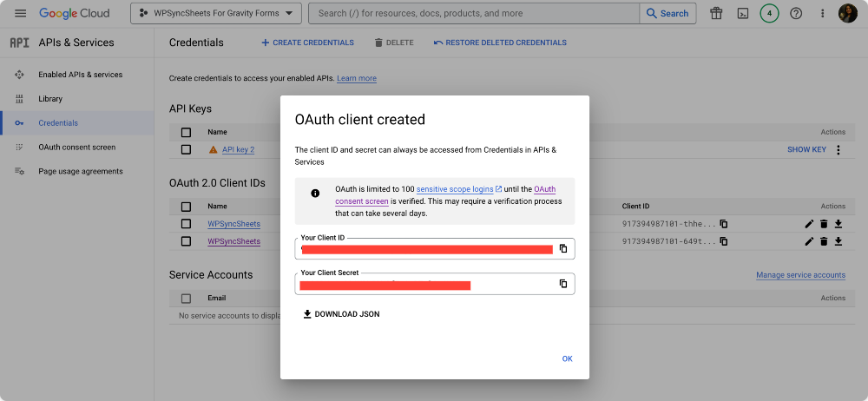The image size is (868, 401).
Task: Open the main navigation hamburger menu
Action: pyautogui.click(x=21, y=13)
